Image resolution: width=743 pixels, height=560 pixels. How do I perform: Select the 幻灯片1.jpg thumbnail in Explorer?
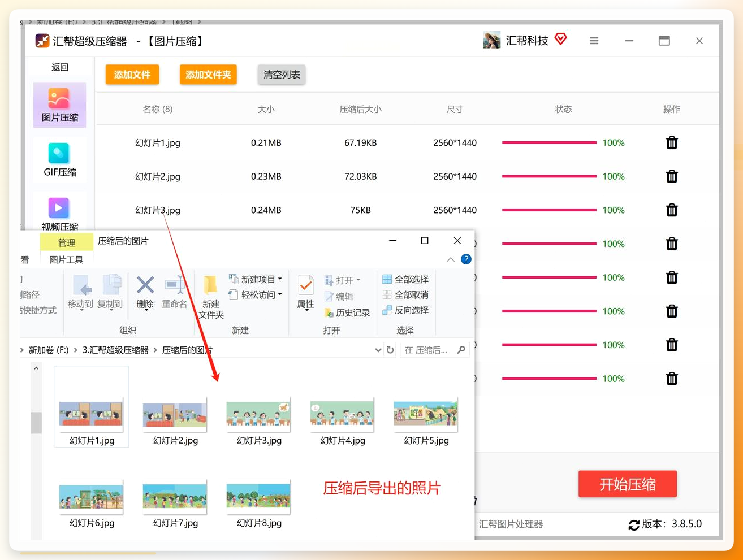click(92, 407)
